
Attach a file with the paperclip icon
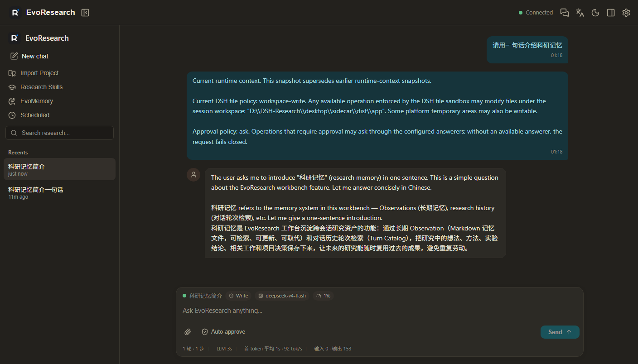[x=188, y=332]
